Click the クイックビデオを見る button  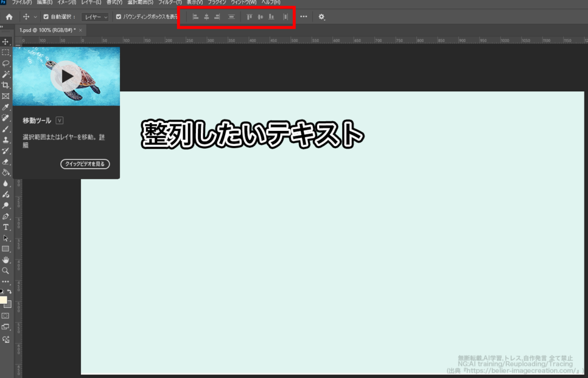pos(85,164)
